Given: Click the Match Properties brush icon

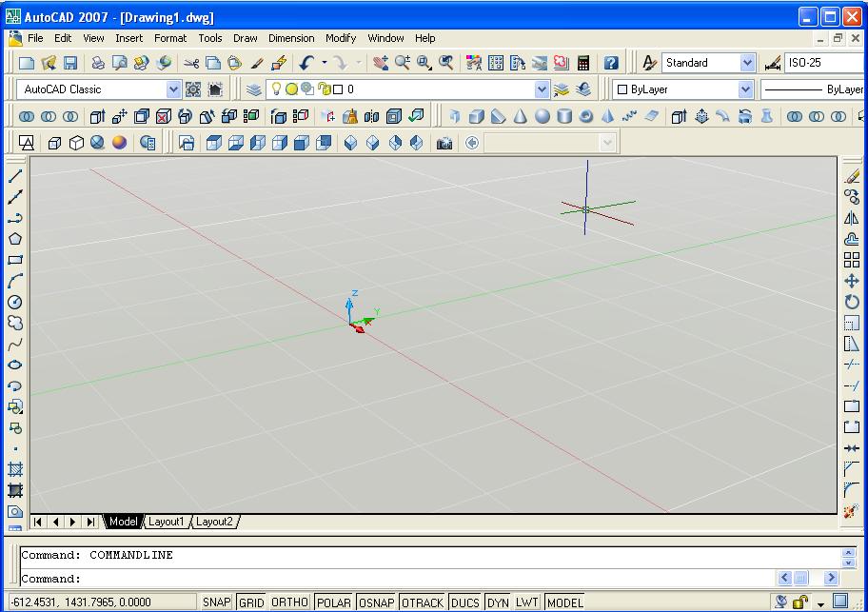Looking at the screenshot, I should tap(256, 63).
